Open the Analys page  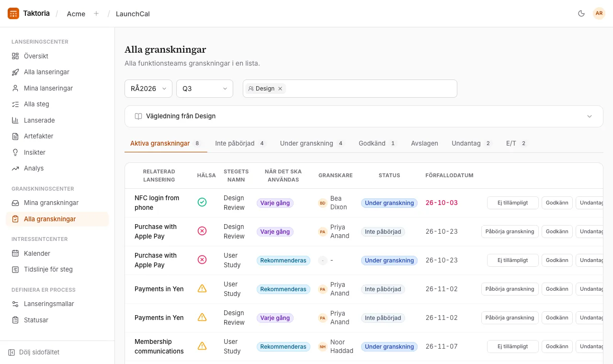pos(57,168)
